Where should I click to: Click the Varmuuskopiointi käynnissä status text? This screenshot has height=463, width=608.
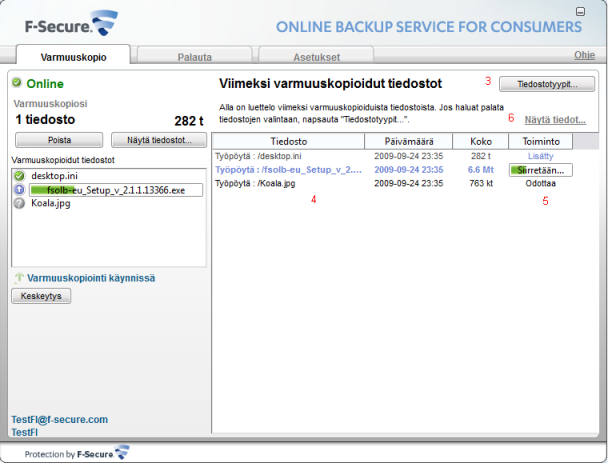[x=91, y=278]
